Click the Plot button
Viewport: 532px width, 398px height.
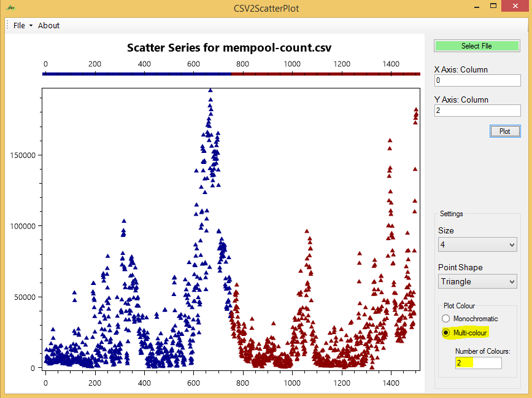coord(505,131)
